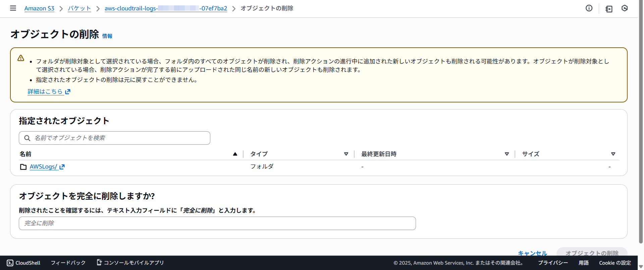Open the hamburger navigation menu
The height and width of the screenshot is (270, 644).
13,8
